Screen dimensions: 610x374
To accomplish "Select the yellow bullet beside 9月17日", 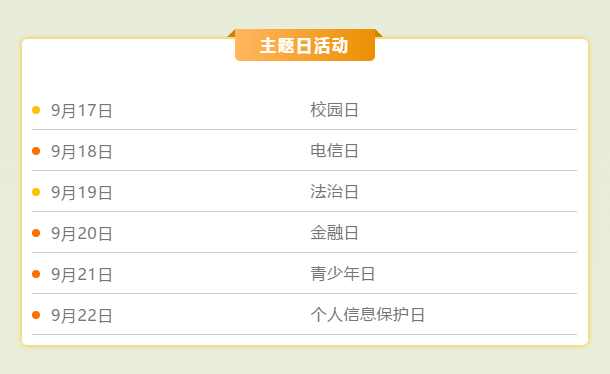I will [x=36, y=110].
